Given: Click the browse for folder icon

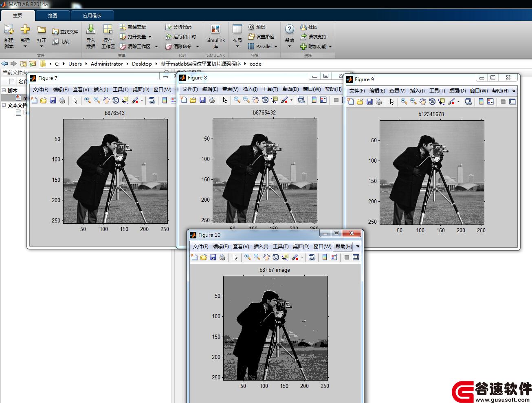Looking at the screenshot, I should (33, 64).
